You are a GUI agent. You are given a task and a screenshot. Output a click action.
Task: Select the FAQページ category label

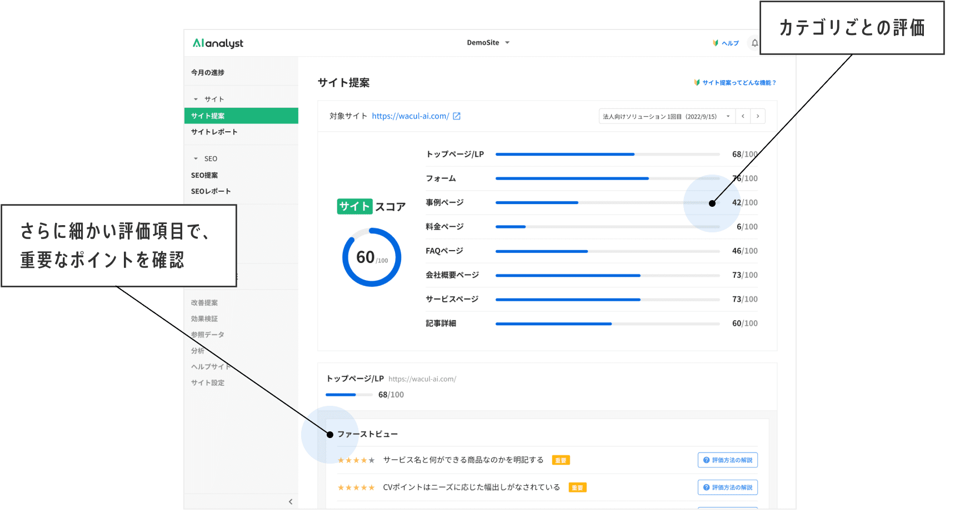(x=444, y=251)
